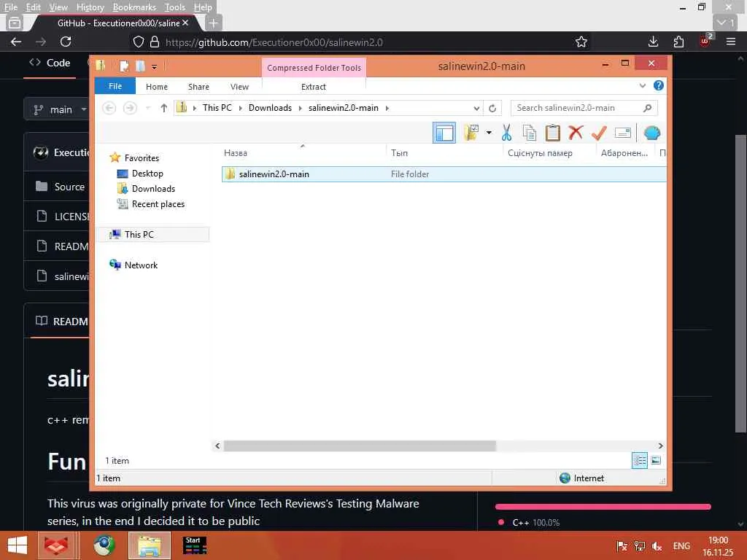The image size is (747, 560).
Task: Toggle the navigation pane layout icon in Explorer toolbar
Action: tap(444, 133)
